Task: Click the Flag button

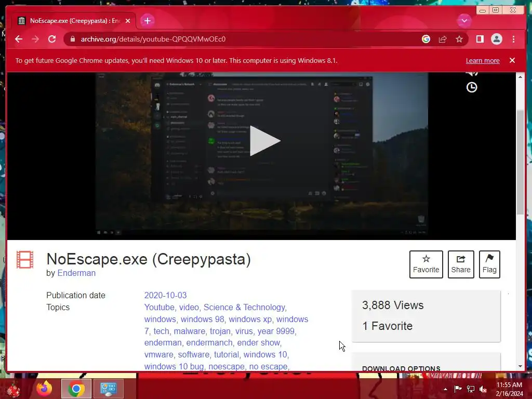Action: coord(489,264)
